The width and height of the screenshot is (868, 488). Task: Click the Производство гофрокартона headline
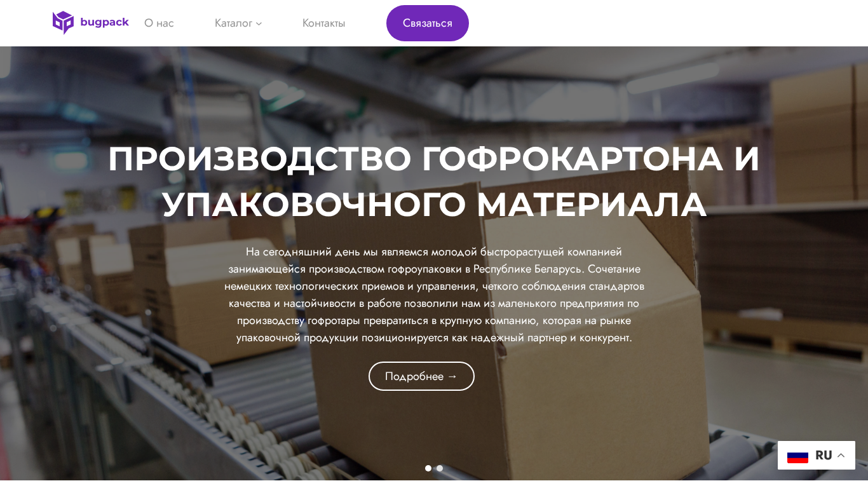[434, 181]
